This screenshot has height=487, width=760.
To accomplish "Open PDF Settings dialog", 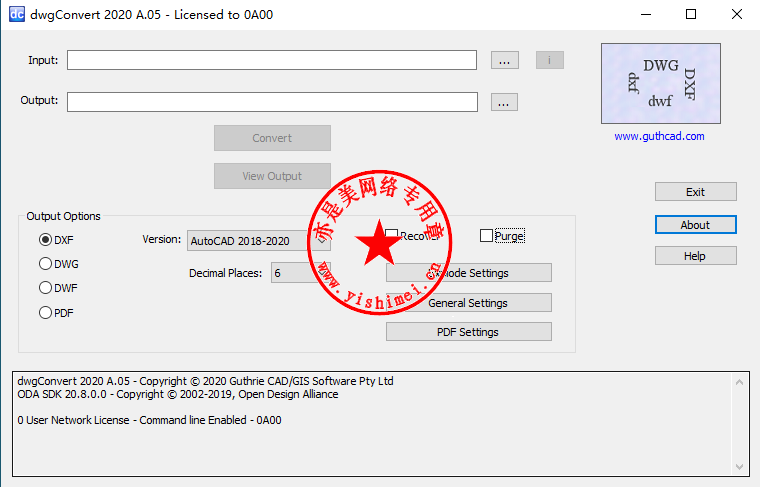I will tap(468, 332).
